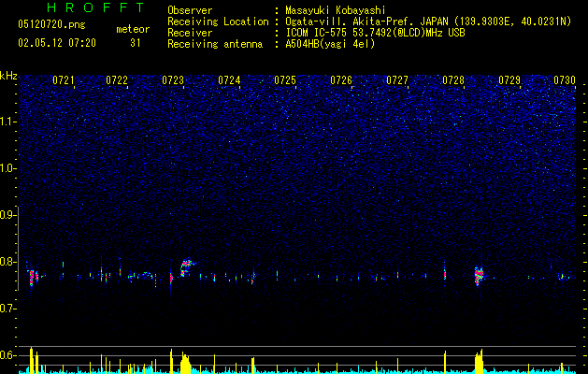
Task: Click the wide yellow power peak after 0723
Action: coord(185,363)
